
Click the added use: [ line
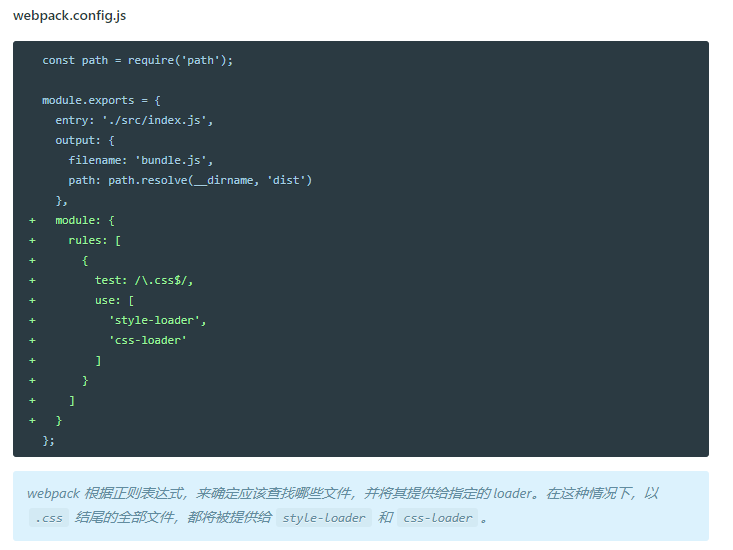[115, 300]
